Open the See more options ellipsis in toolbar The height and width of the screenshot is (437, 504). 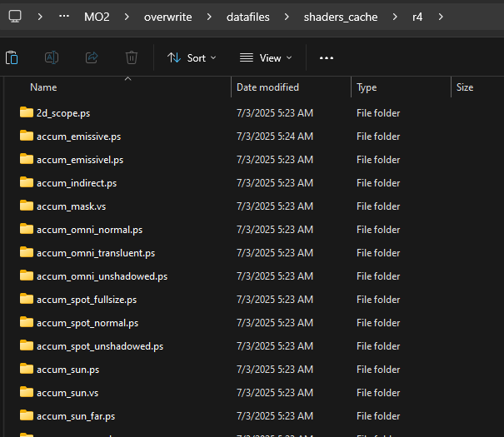(327, 58)
